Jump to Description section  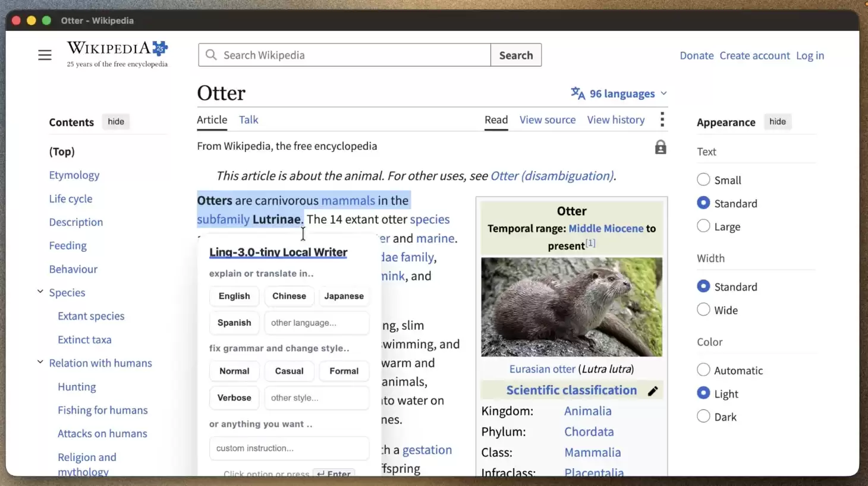(76, 222)
